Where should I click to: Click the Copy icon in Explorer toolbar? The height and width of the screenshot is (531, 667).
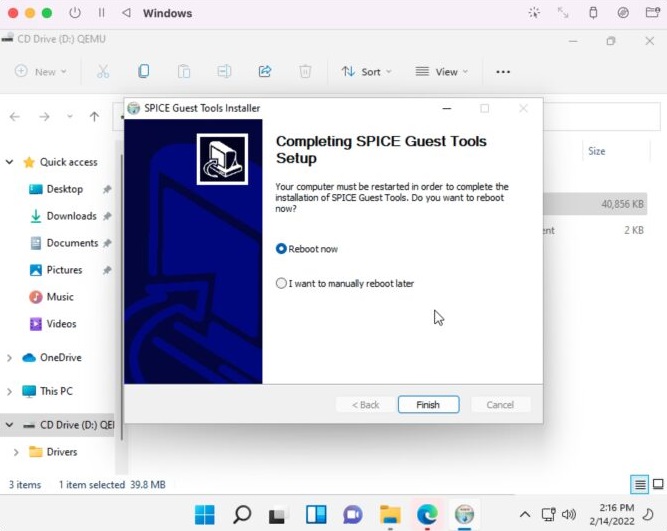(144, 71)
